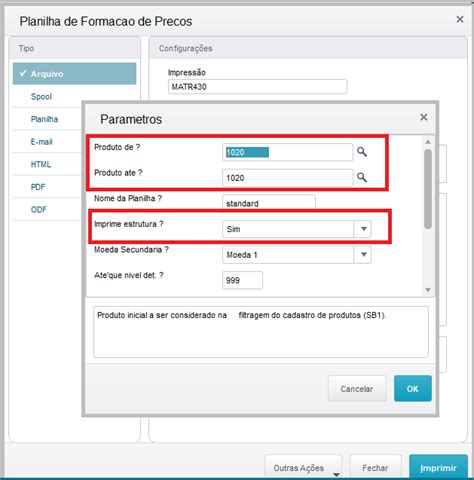Choose E-mail output type
Screen dimensions: 474x480
click(x=42, y=142)
